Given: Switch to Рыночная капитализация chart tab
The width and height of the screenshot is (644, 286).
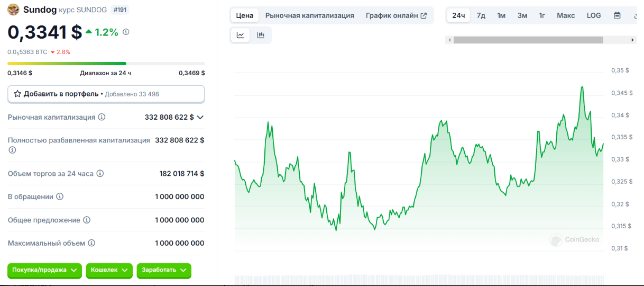Looking at the screenshot, I should tap(310, 15).
